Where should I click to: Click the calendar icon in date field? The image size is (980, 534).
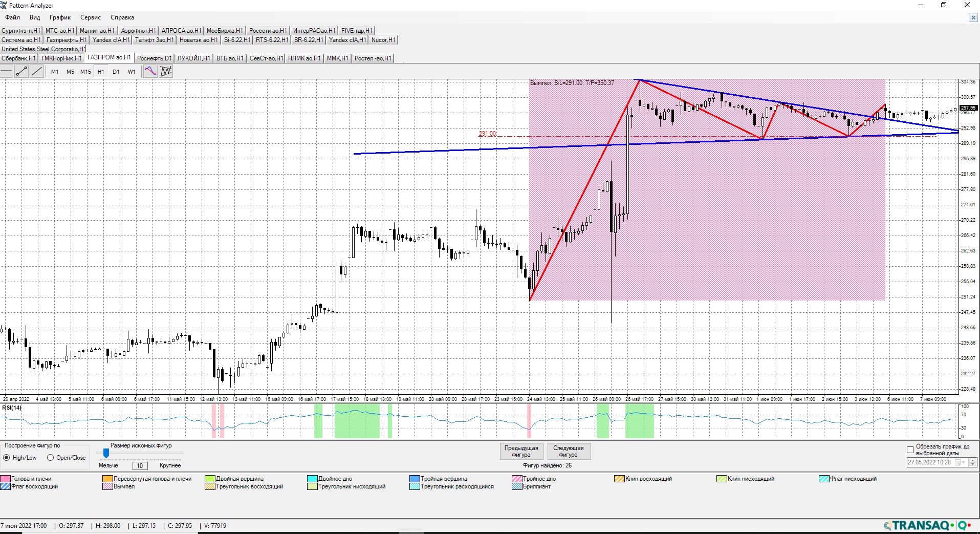point(958,462)
